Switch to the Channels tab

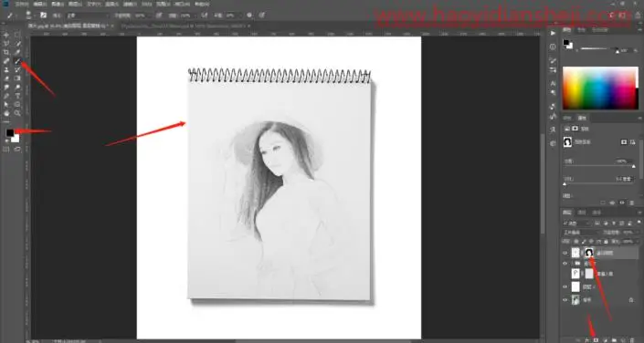[581, 213]
